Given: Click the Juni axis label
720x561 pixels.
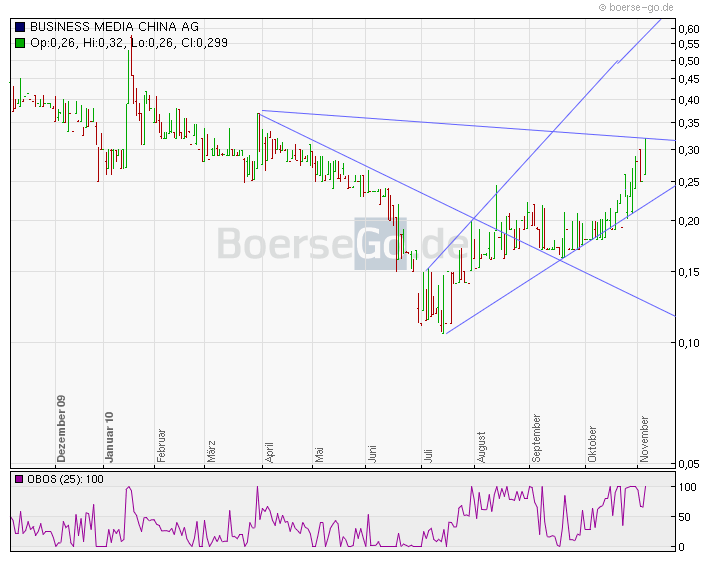Looking at the screenshot, I should pyautogui.click(x=372, y=454).
